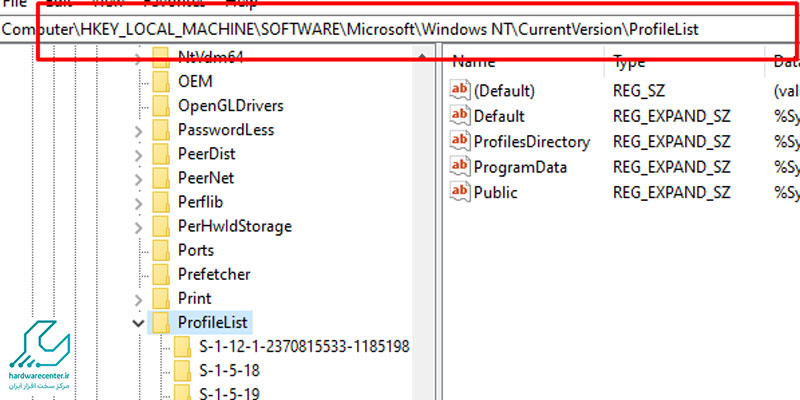Screen dimensions: 800x400
Task: Click the ab icon next to Public
Action: click(x=460, y=192)
